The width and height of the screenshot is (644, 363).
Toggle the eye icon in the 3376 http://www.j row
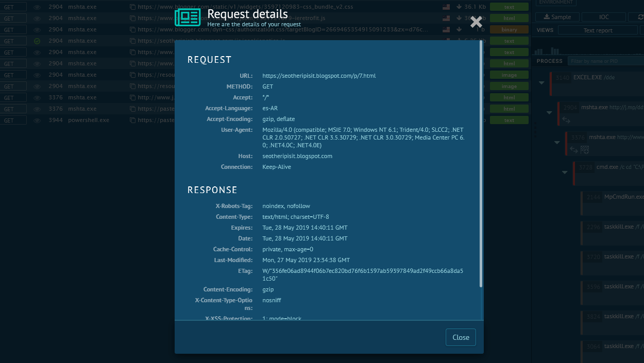(x=37, y=98)
